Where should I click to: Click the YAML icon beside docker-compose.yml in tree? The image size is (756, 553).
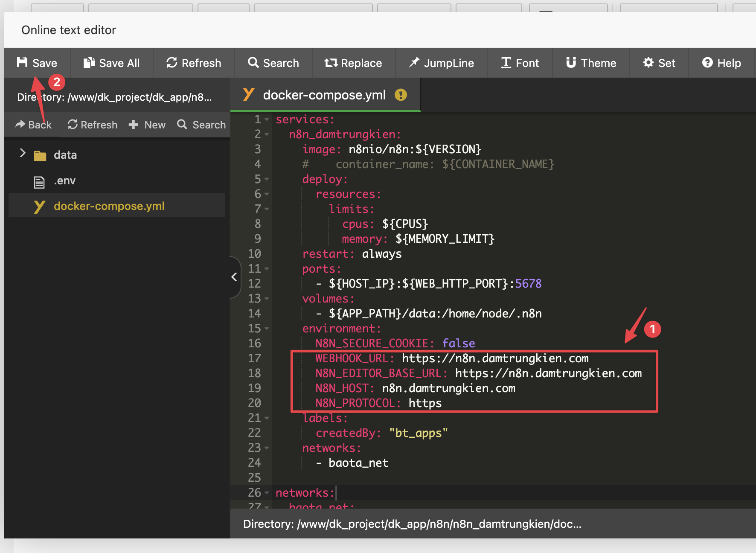[39, 207]
